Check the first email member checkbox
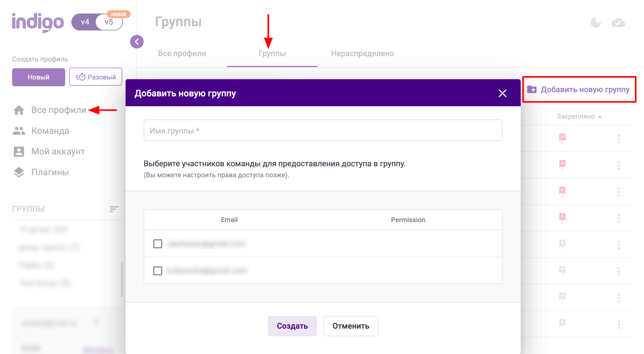 [158, 244]
